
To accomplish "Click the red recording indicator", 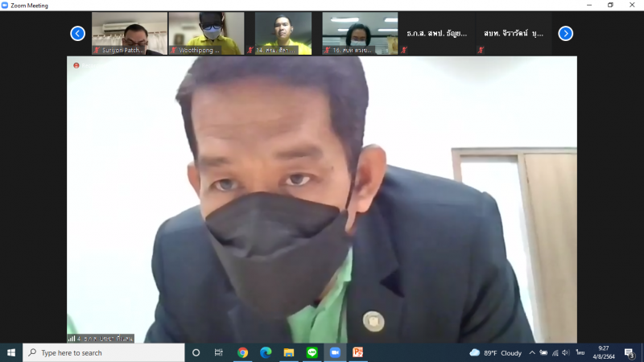I will click(76, 66).
